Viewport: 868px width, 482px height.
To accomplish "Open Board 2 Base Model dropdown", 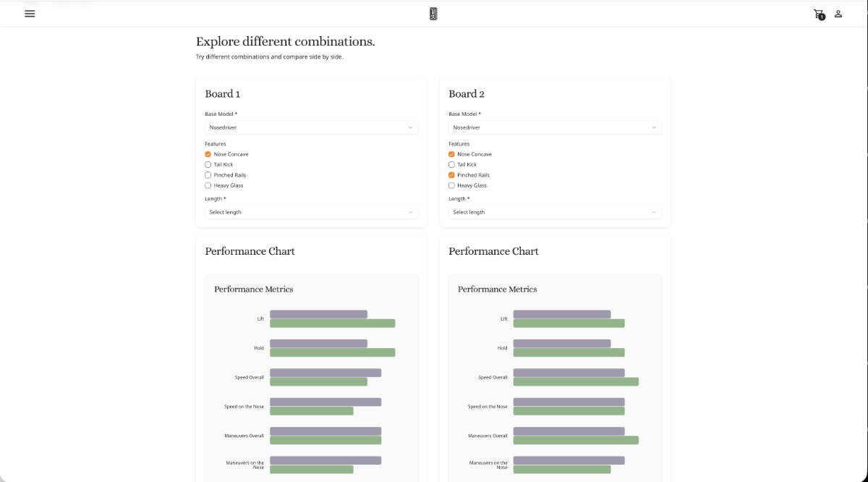I will click(555, 127).
